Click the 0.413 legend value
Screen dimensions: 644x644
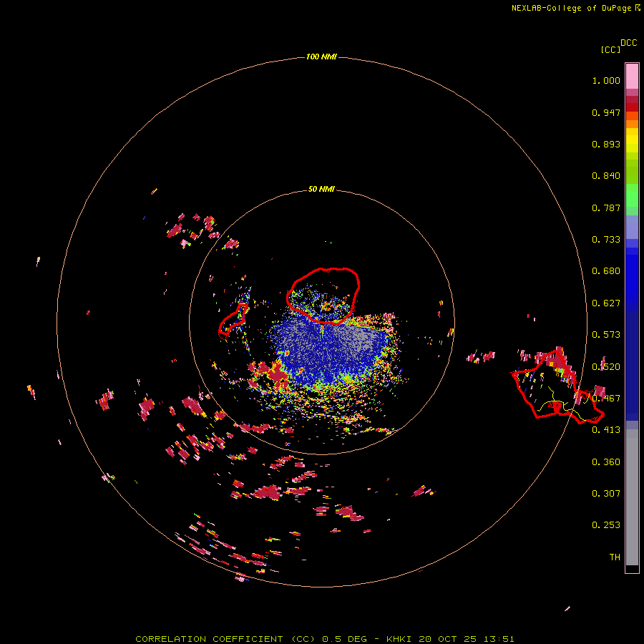[606, 430]
